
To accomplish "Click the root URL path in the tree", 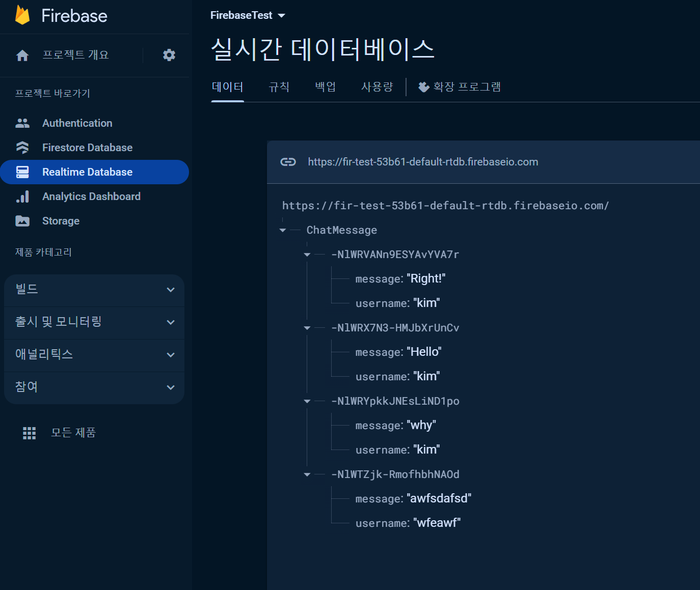I will tap(445, 206).
